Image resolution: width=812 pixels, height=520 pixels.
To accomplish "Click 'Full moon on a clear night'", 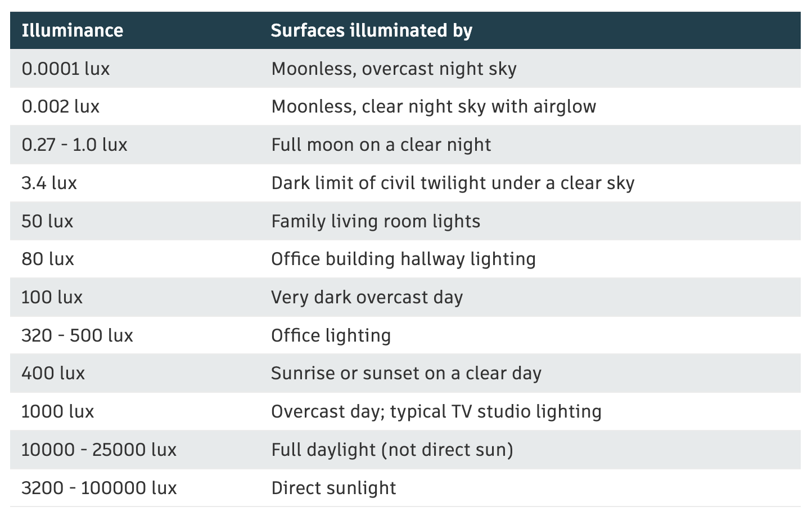I will (381, 145).
